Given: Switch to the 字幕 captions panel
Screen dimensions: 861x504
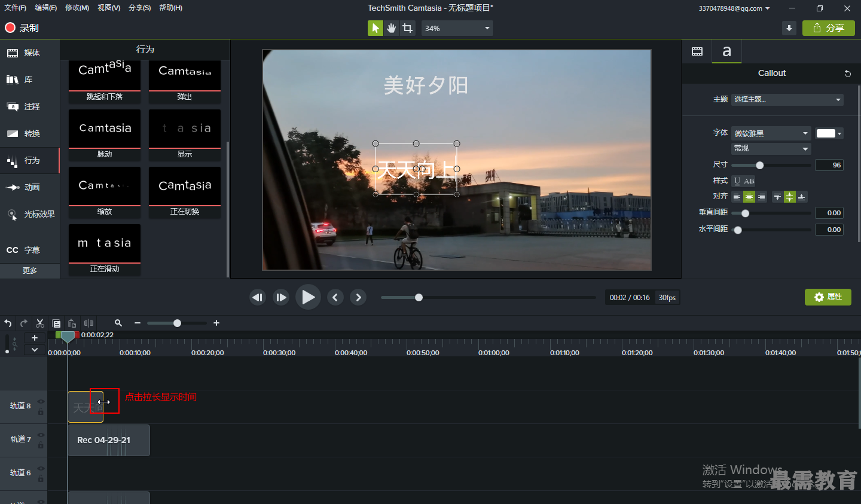Looking at the screenshot, I should (x=30, y=250).
